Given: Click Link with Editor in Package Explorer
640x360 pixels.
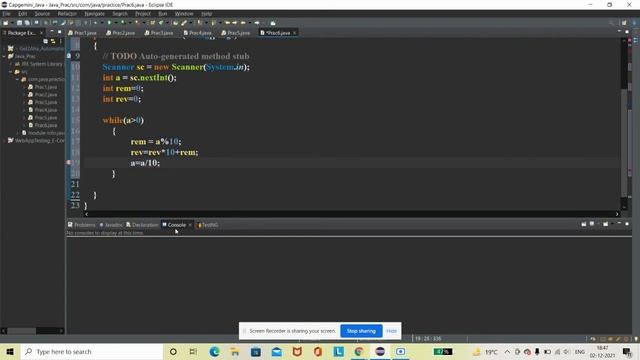Looking at the screenshot, I should click(x=53, y=41).
